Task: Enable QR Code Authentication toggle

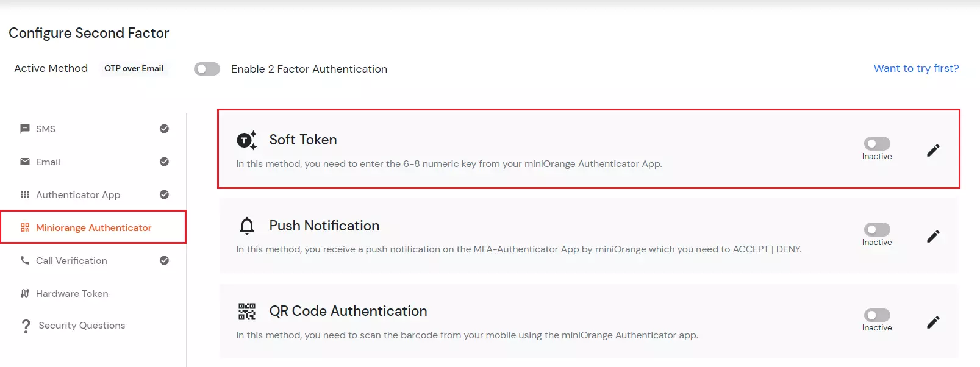Action: 876,315
